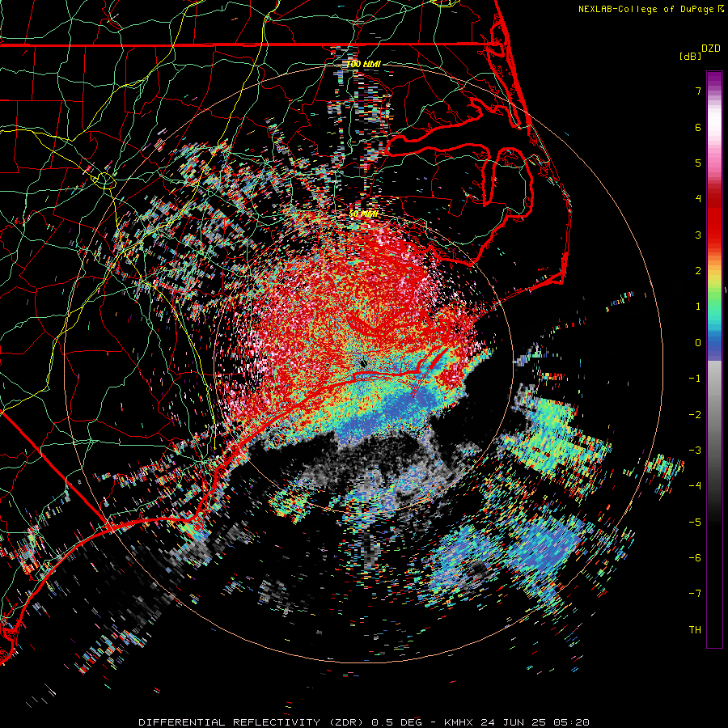728x728 pixels.
Task: Select the positive 4 dB scale label
Action: pyautogui.click(x=698, y=199)
